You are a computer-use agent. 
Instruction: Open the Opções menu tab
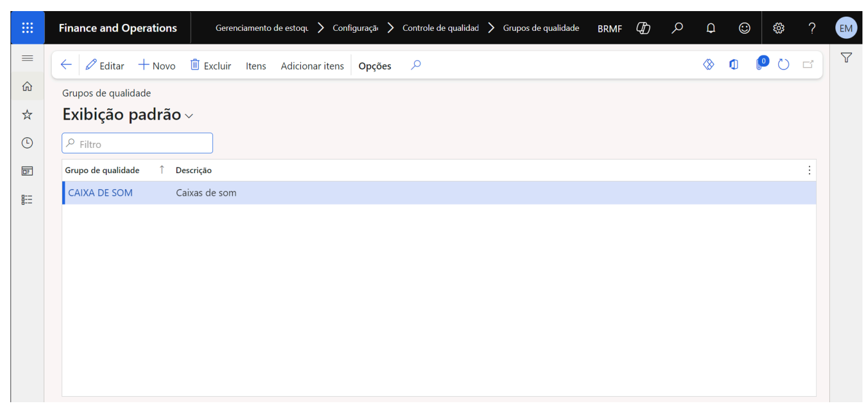coord(374,66)
